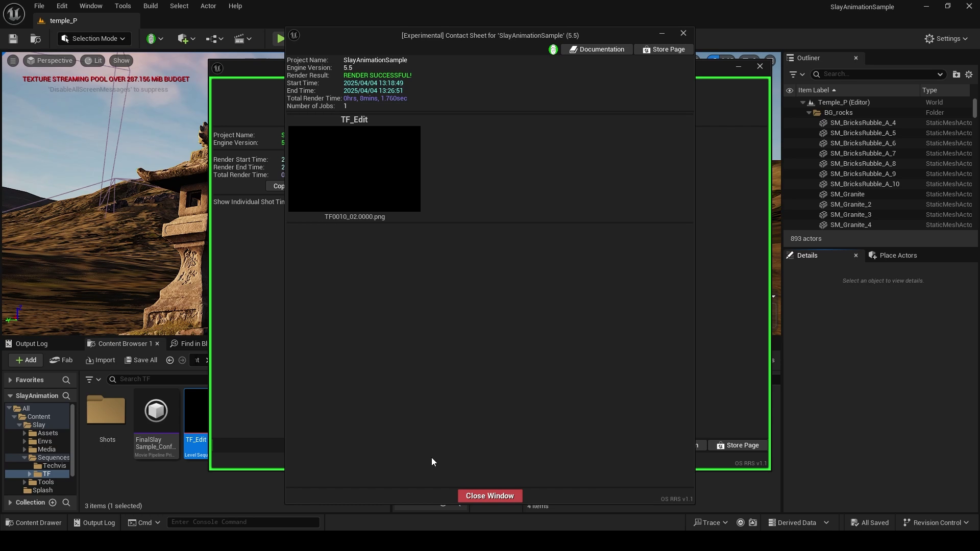The height and width of the screenshot is (551, 980).
Task: Start Play in Editor with green arrow
Action: click(280, 39)
